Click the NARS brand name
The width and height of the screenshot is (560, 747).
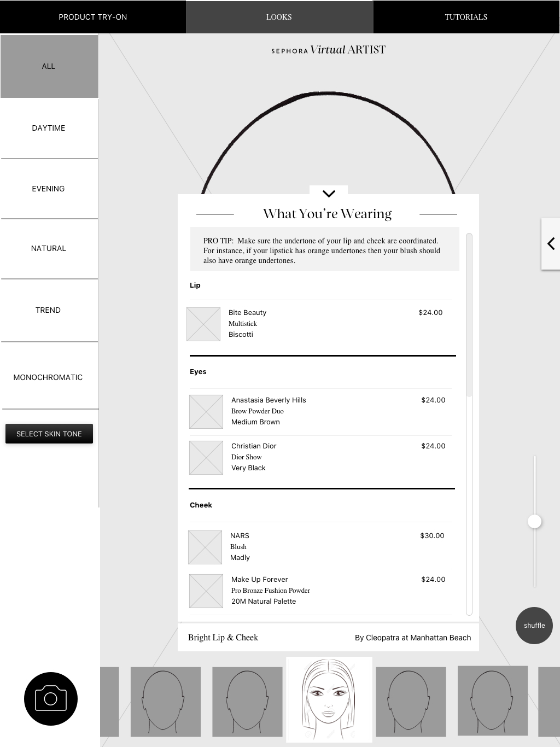pos(240,536)
